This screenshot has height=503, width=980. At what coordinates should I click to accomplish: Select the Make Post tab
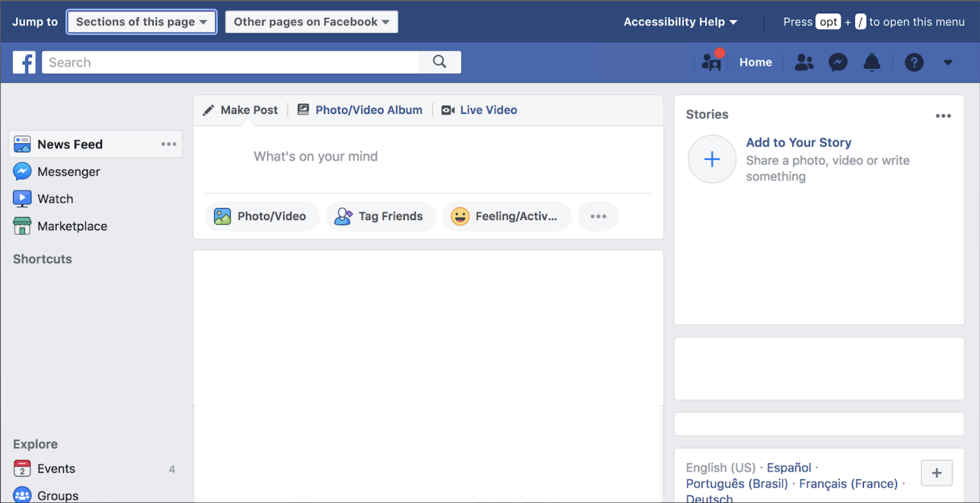pos(240,110)
